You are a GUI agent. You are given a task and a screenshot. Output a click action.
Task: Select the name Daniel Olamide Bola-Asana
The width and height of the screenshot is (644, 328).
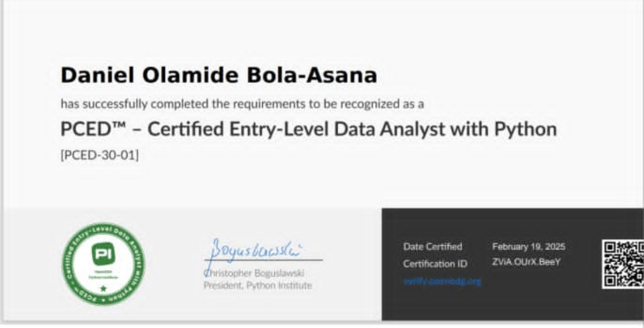218,76
